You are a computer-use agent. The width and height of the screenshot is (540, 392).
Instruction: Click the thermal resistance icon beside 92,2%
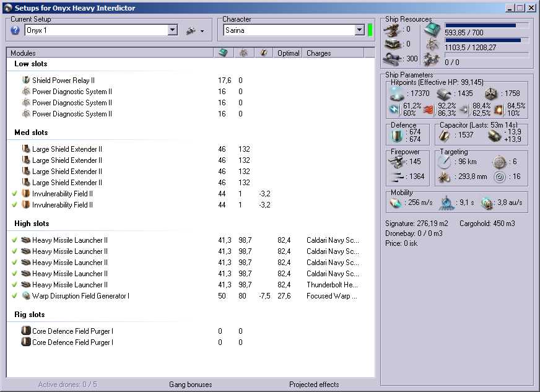[x=429, y=110]
